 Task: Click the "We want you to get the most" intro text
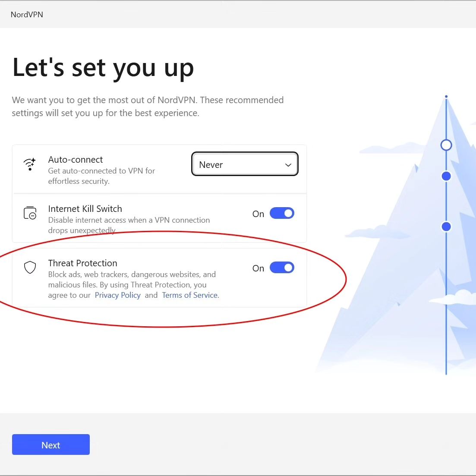[x=148, y=107]
